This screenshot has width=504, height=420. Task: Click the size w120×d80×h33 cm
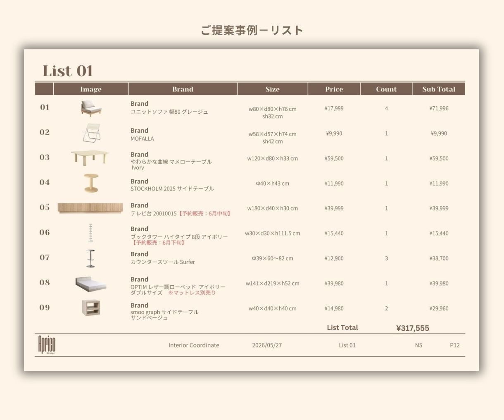click(273, 158)
